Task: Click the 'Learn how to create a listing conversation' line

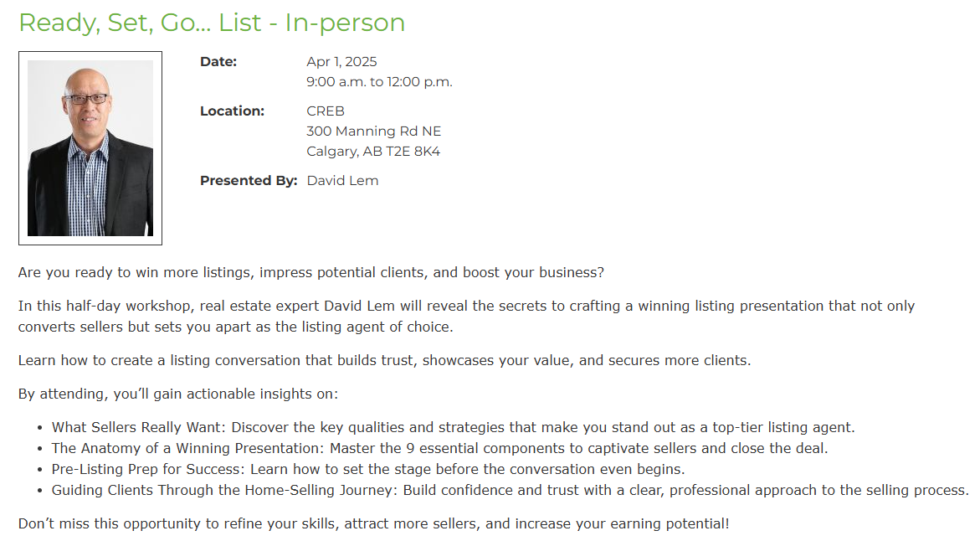Action: tap(384, 361)
